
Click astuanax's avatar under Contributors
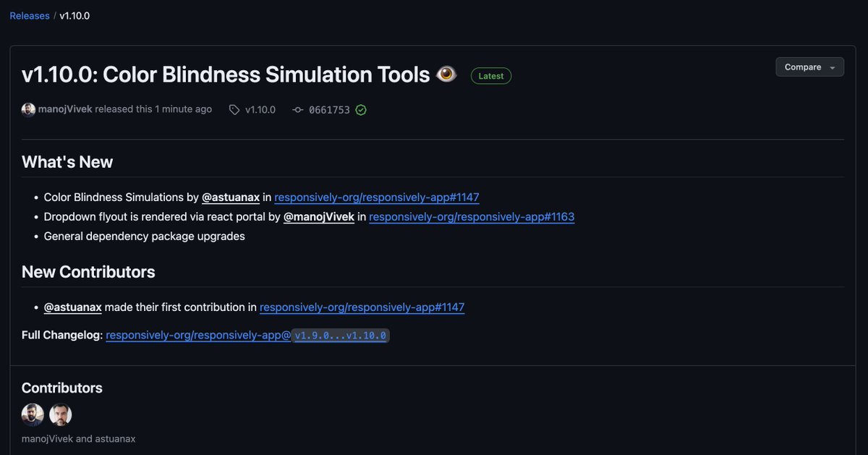coord(61,414)
